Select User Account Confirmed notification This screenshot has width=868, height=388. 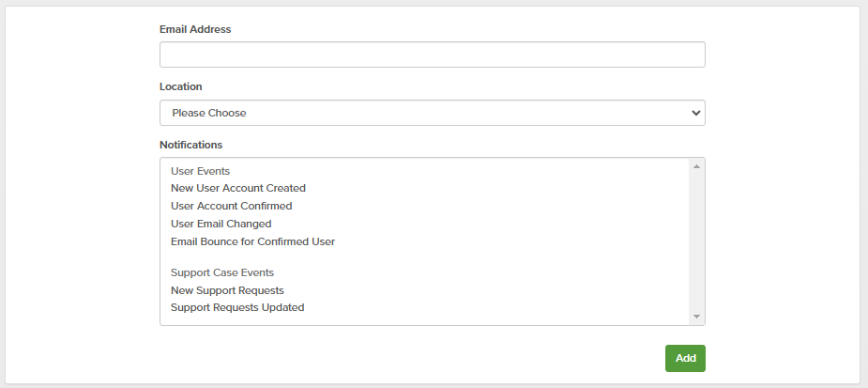click(x=232, y=206)
